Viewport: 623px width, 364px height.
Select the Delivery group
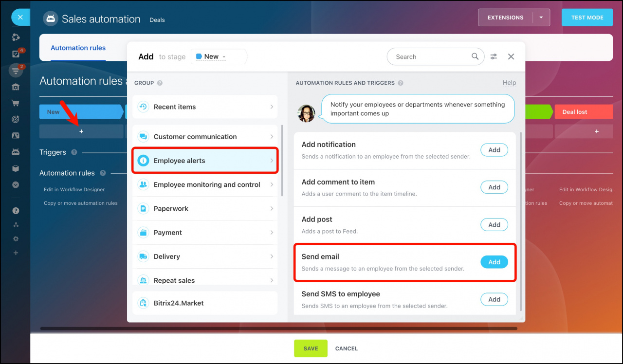[205, 256]
